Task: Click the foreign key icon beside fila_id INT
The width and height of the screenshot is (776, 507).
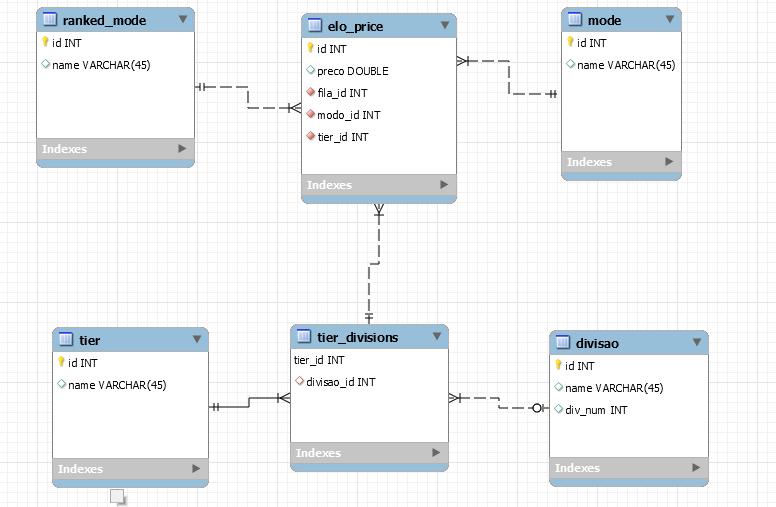Action: [x=310, y=92]
